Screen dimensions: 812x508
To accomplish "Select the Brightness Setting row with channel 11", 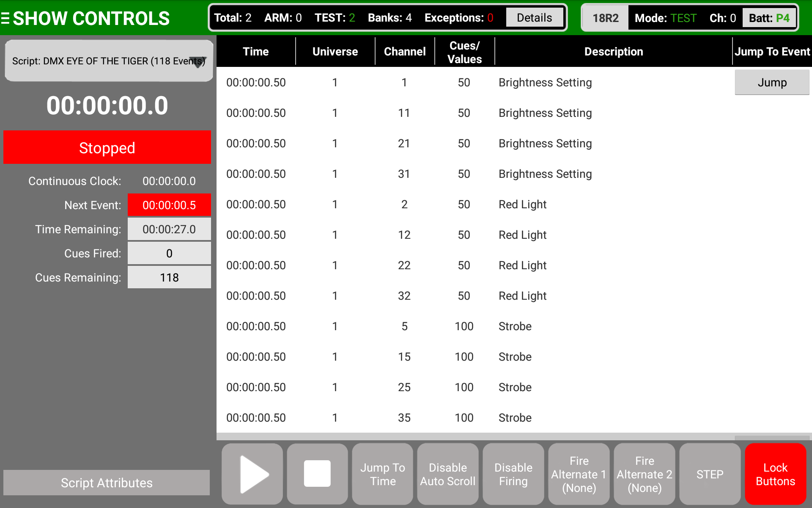I will (514, 113).
